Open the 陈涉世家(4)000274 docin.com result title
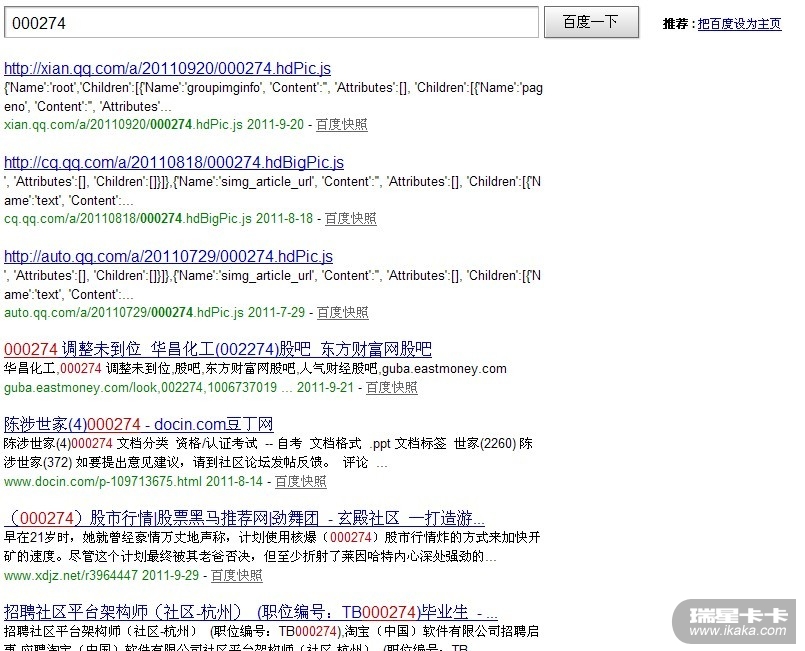Screen dimensions: 805x651 tap(138, 425)
